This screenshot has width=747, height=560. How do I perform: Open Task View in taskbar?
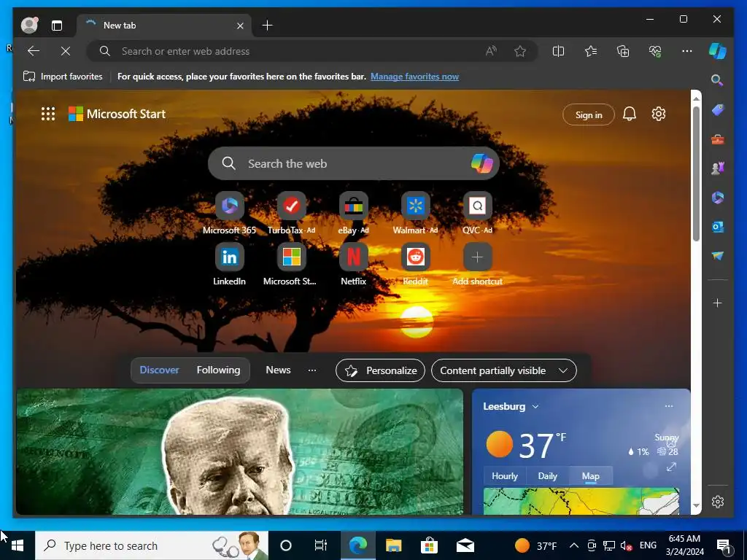pyautogui.click(x=321, y=545)
